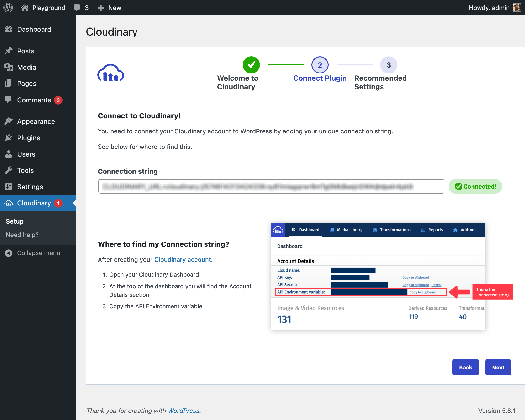Click the admin avatar thumbnail
Viewport: 525px width, 420px height.
point(517,8)
